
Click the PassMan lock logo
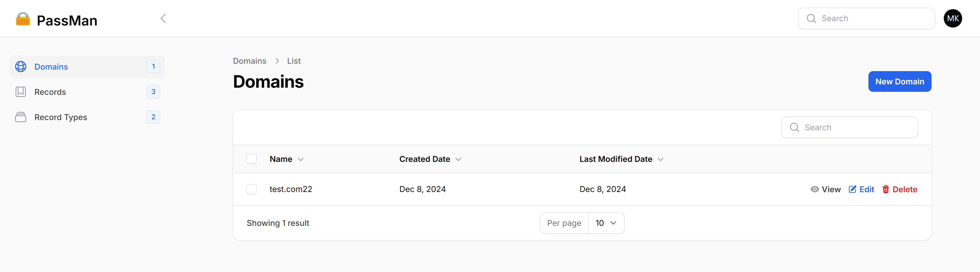click(23, 19)
